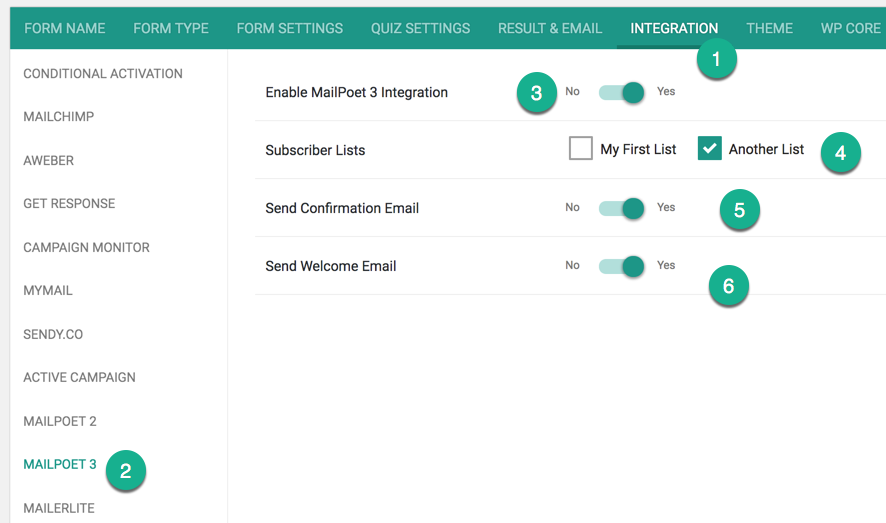The width and height of the screenshot is (886, 523).
Task: Select Campaign Monitor in sidebar
Action: click(86, 247)
